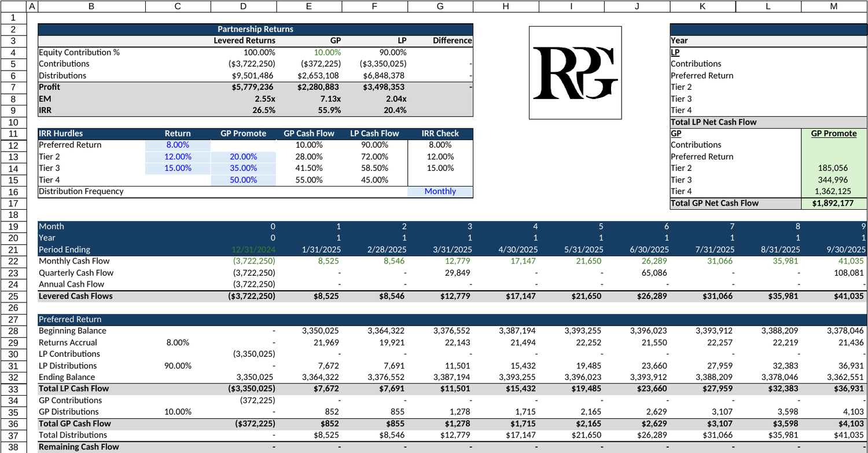Click the Tier 2 return 12.00% cell
The width and height of the screenshot is (868, 453).
pos(178,157)
